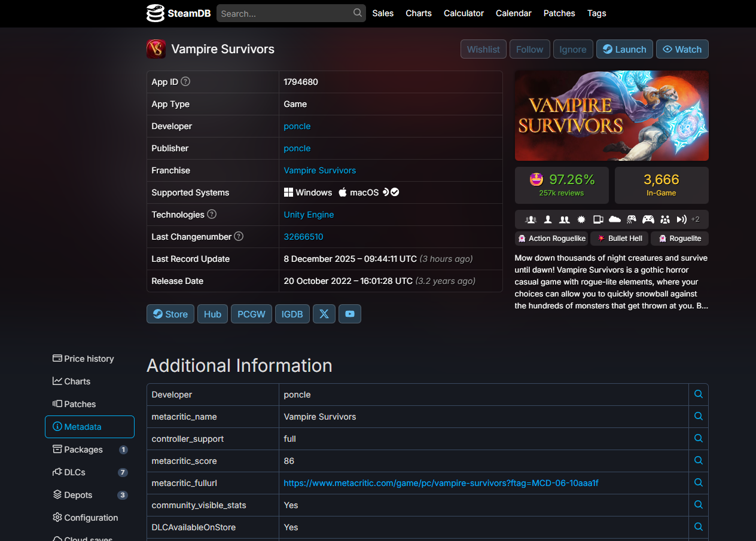Select the Bullet Hell tag
The width and height of the screenshot is (756, 541).
619,239
